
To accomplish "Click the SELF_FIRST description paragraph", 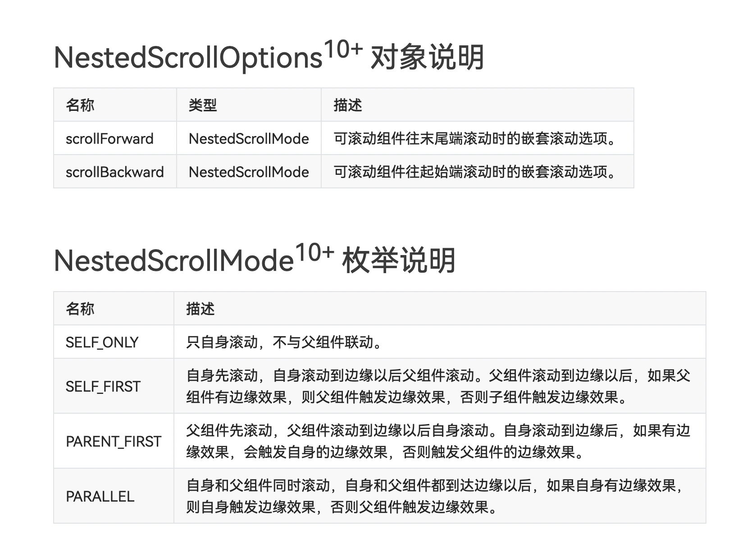I will click(x=438, y=386).
